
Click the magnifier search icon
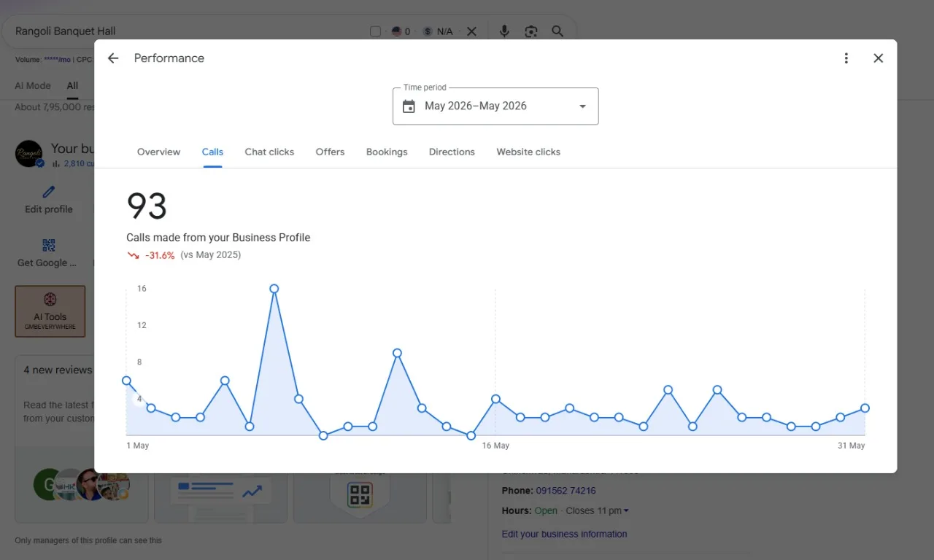(557, 31)
